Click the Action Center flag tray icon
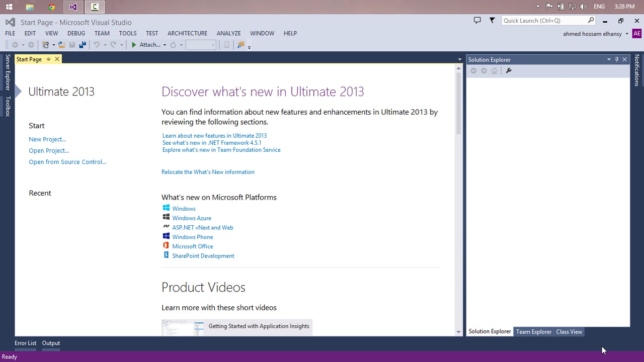Viewport: 644px width, 362px height. 549,7
